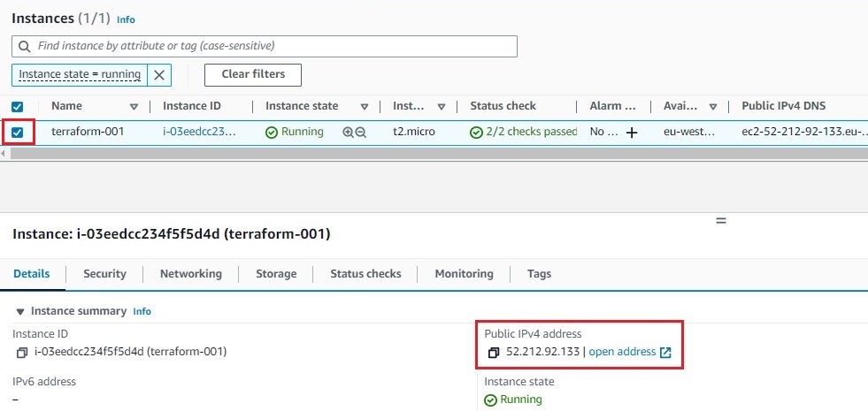Click the Clear filters button
Image resolution: width=868 pixels, height=411 pixels.
[x=253, y=74]
